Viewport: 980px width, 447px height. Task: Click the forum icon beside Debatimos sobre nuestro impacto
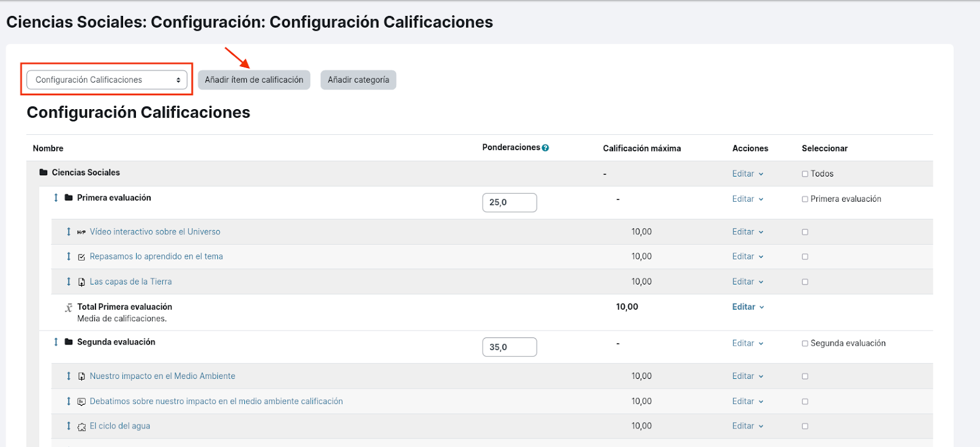81,402
